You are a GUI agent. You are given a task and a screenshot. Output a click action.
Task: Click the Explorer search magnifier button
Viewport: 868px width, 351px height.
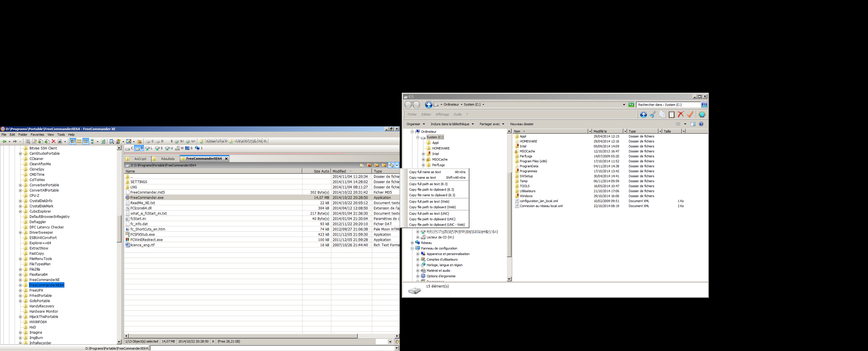[704, 105]
